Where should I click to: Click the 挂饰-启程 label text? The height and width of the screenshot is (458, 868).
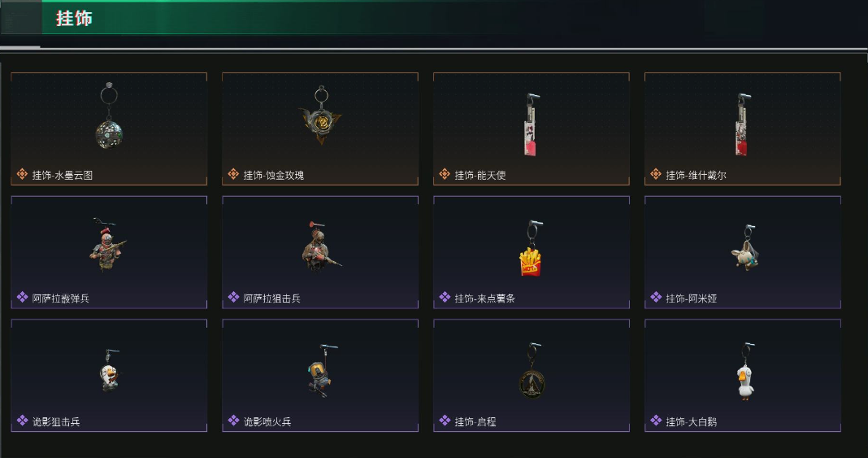pyautogui.click(x=475, y=421)
